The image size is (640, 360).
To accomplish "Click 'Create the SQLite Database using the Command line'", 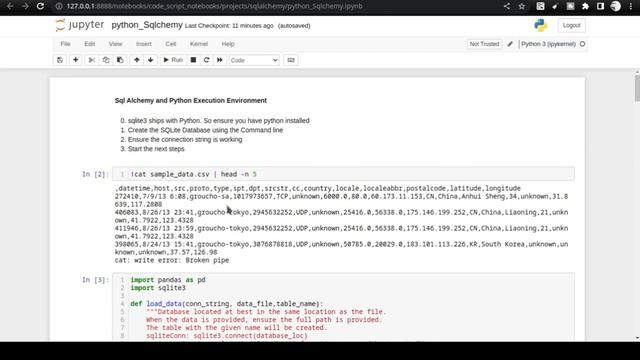I will pos(205,130).
